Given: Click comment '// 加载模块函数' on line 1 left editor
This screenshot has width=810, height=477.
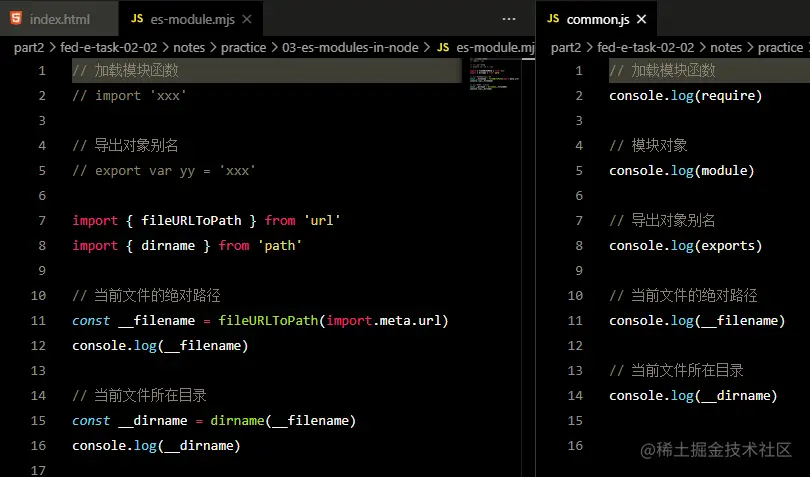Looking at the screenshot, I should tap(126, 70).
